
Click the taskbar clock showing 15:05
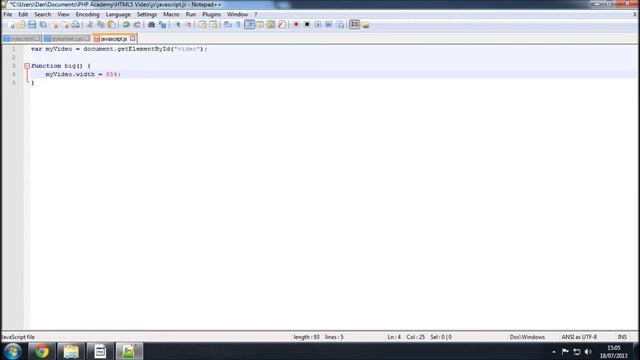pos(613,351)
